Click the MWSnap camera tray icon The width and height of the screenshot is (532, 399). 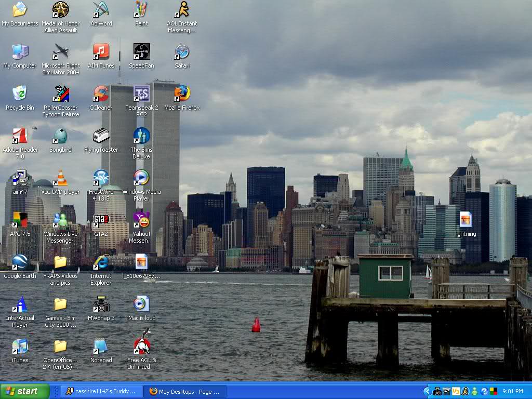coord(437,392)
